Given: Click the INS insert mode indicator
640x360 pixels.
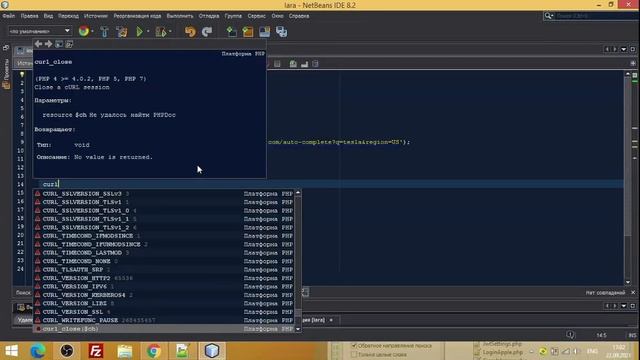Looking at the screenshot, I should 632,335.
